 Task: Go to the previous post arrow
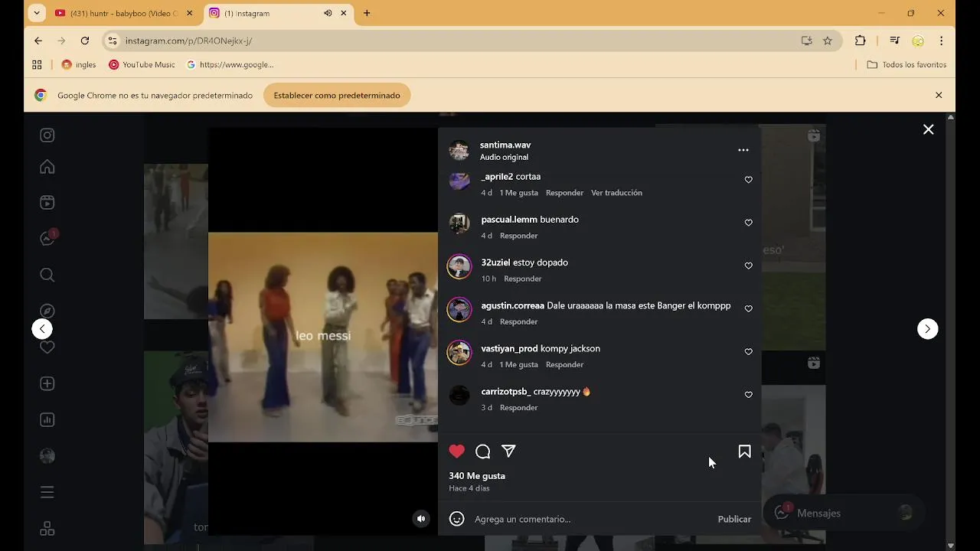42,329
